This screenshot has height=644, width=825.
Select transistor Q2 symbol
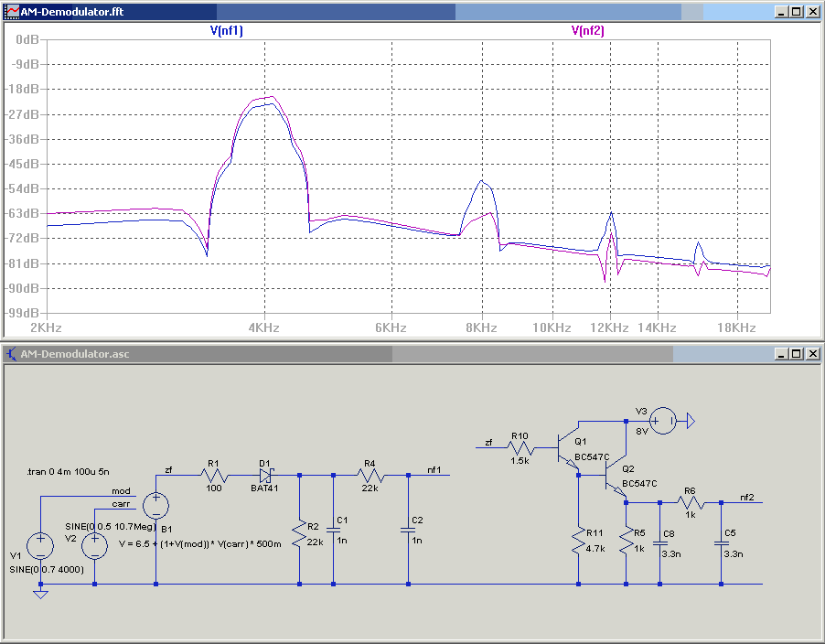coord(615,476)
